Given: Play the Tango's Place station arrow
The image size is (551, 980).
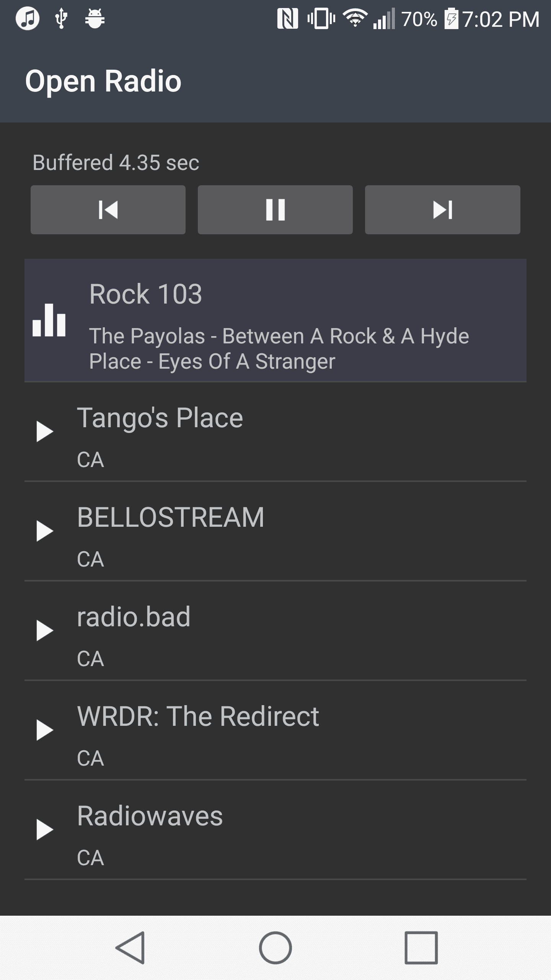Looking at the screenshot, I should click(x=44, y=431).
